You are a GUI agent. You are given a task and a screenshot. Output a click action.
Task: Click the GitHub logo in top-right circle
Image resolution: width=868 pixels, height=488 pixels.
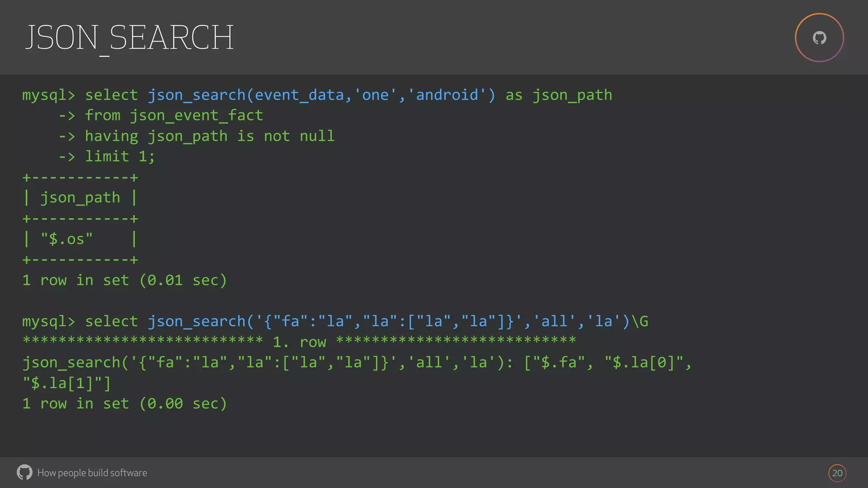pyautogui.click(x=819, y=38)
